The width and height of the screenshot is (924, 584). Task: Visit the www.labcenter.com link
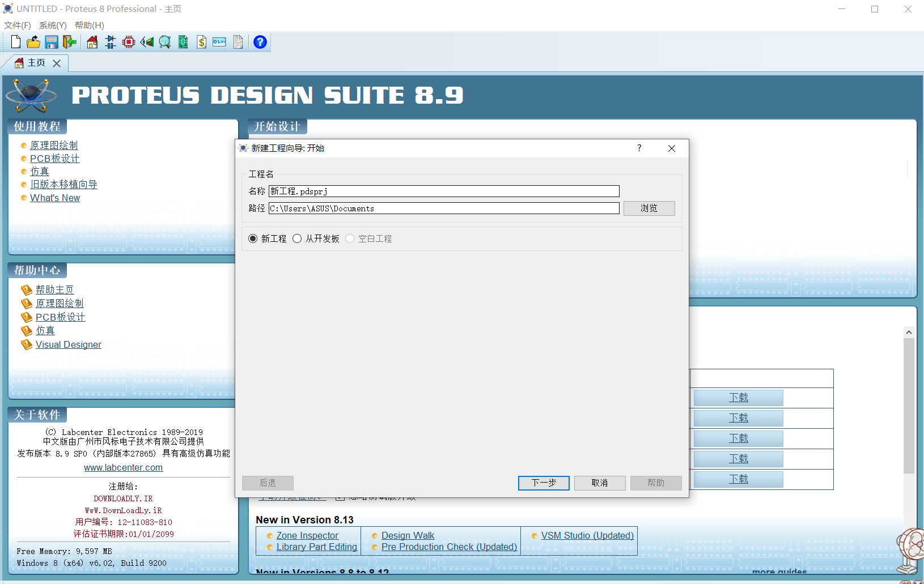coord(124,467)
